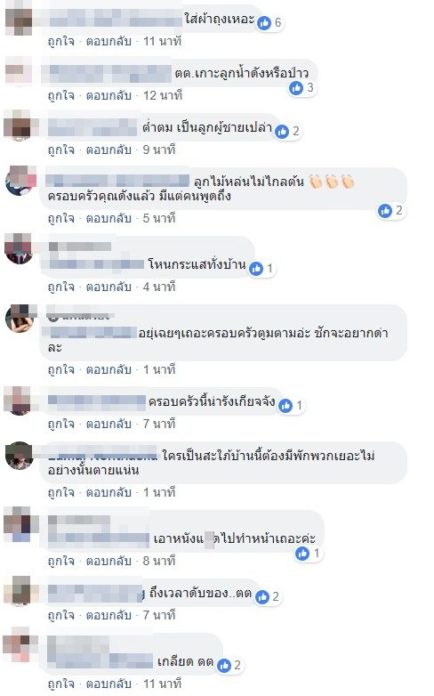Screen dimensions: 434x696
Task: Click ถูกใจ under ใส่ผ้าถุงเหอะ comment
Action: [61, 42]
